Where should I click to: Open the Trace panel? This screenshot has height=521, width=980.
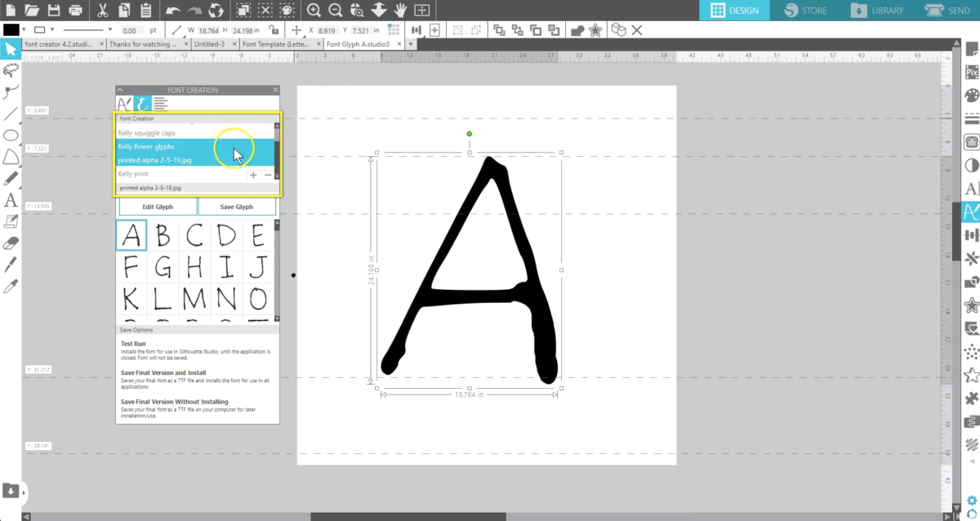972,142
